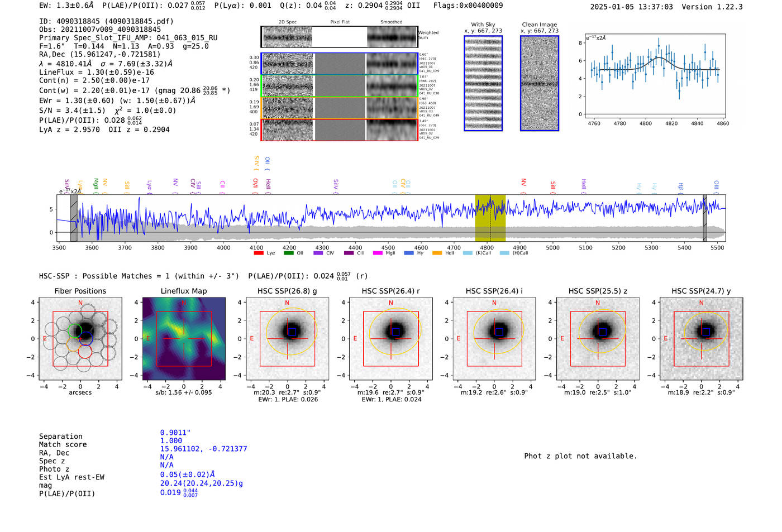Click the Separation value 0.9011"
782x532 pixels.
coord(175,433)
